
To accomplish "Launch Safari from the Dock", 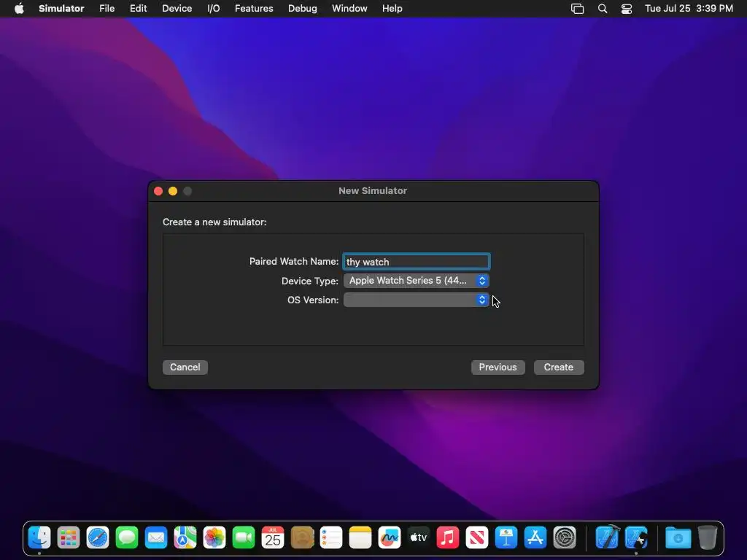I will [98, 538].
